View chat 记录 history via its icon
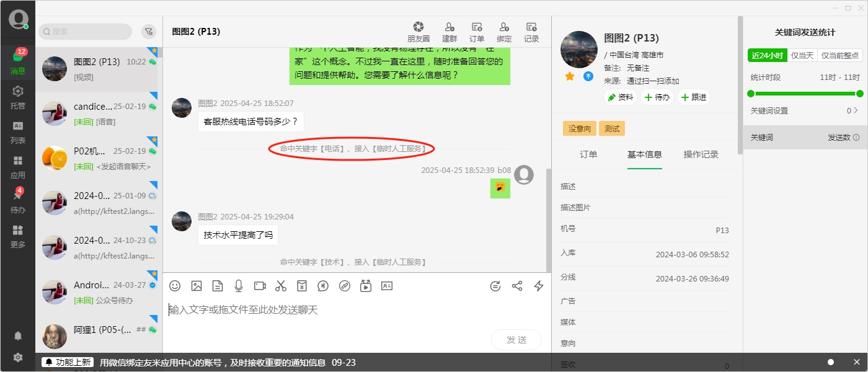Screen dimensions: 868x372 [x=531, y=31]
